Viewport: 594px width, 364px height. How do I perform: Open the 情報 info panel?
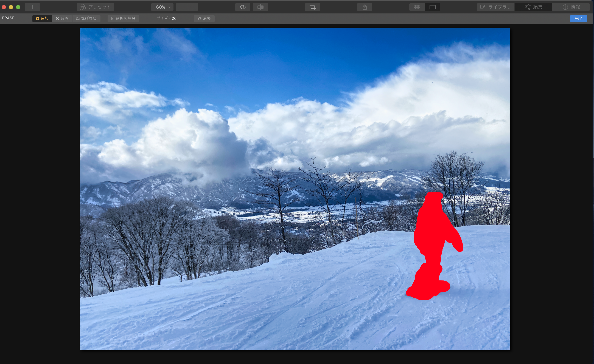pyautogui.click(x=571, y=7)
